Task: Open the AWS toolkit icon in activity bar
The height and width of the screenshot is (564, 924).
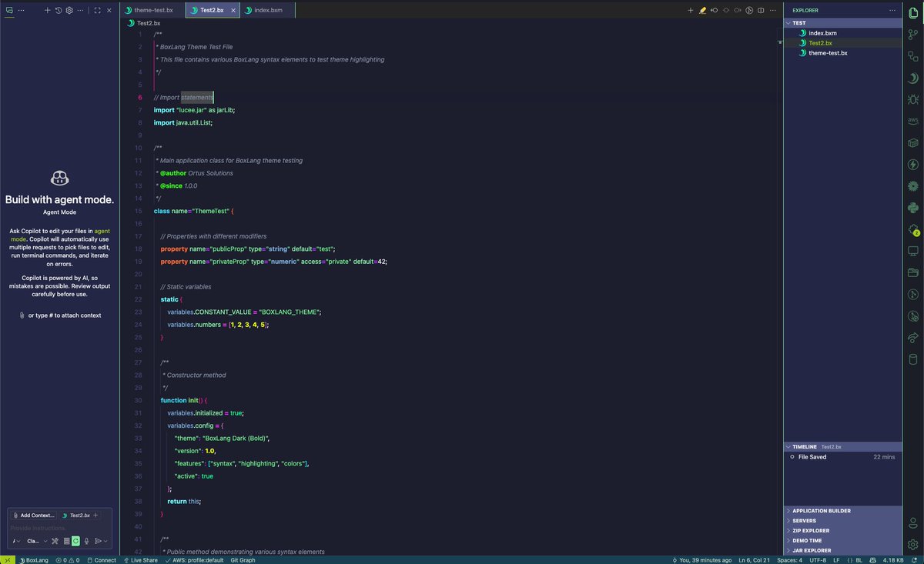Action: point(913,121)
